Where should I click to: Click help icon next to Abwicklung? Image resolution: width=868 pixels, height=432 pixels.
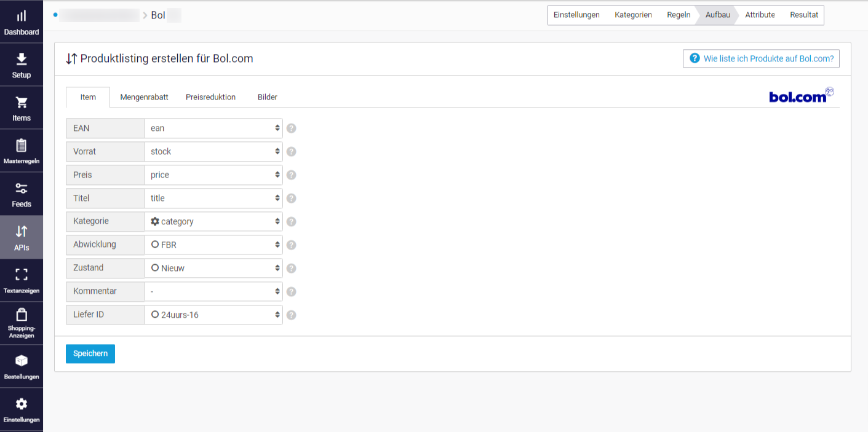click(x=292, y=245)
